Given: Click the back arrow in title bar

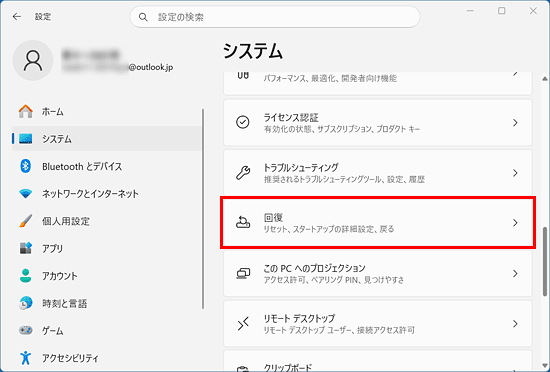Looking at the screenshot, I should coord(16,16).
